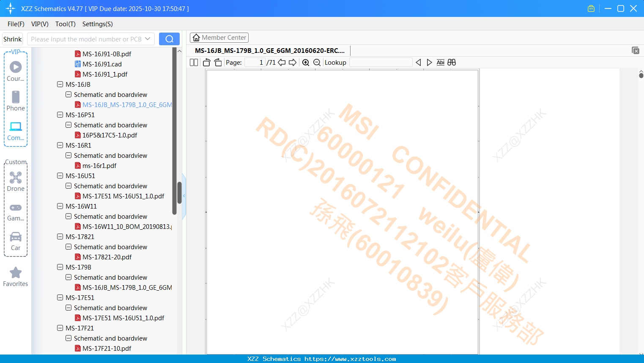Collapse the MS-16JB tree node

coord(60,84)
